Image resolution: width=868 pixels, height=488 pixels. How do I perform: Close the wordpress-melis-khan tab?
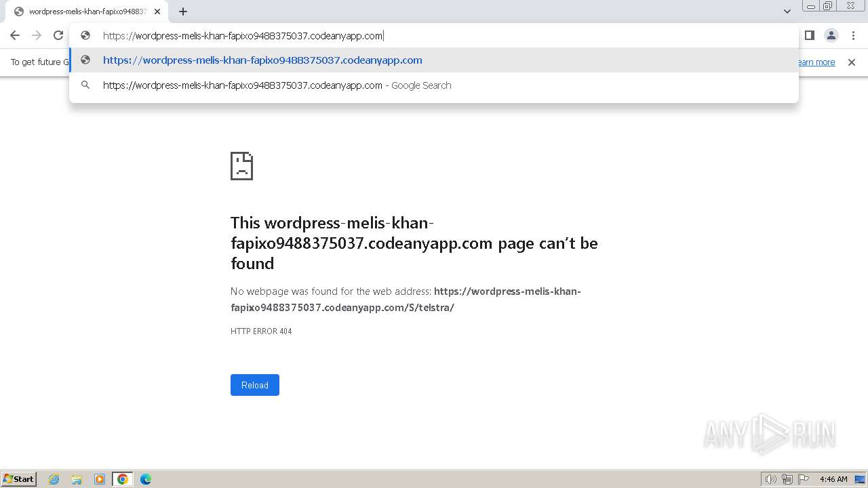[157, 12]
